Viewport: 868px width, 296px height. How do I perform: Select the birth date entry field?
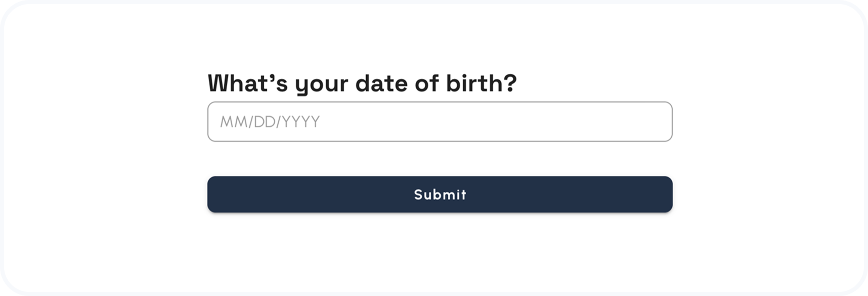click(x=440, y=122)
